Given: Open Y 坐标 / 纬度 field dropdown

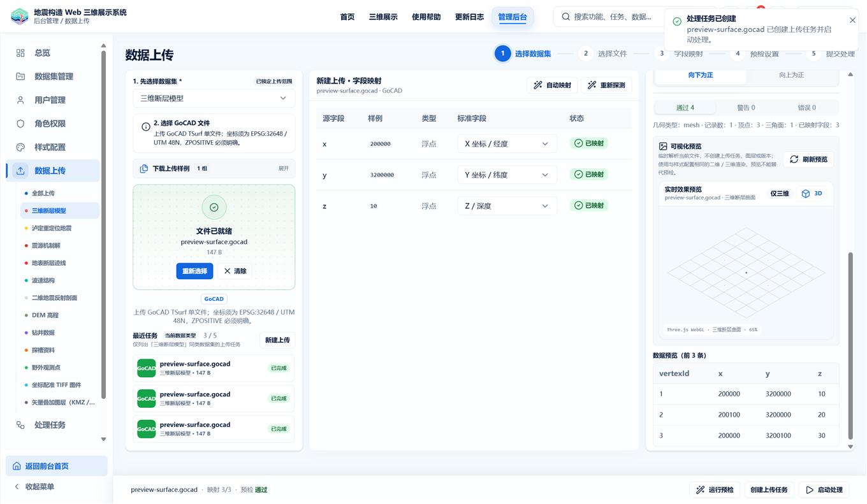Looking at the screenshot, I should pyautogui.click(x=507, y=175).
